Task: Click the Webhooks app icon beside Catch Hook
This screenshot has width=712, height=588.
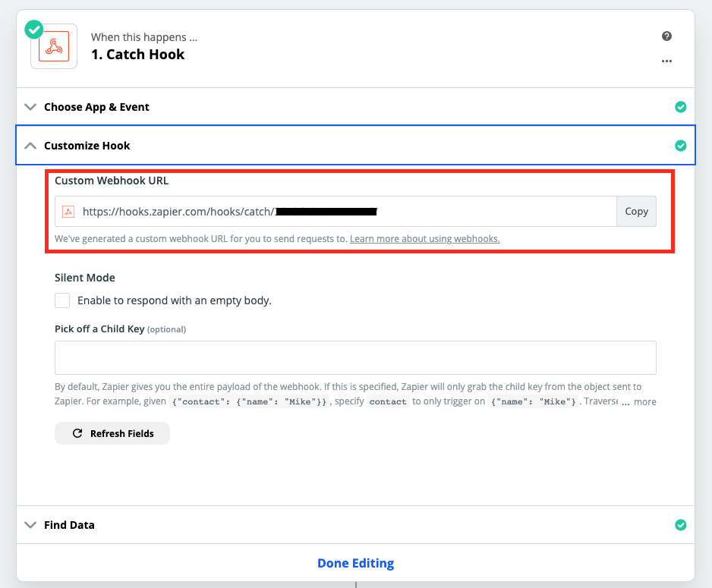Action: pos(54,46)
